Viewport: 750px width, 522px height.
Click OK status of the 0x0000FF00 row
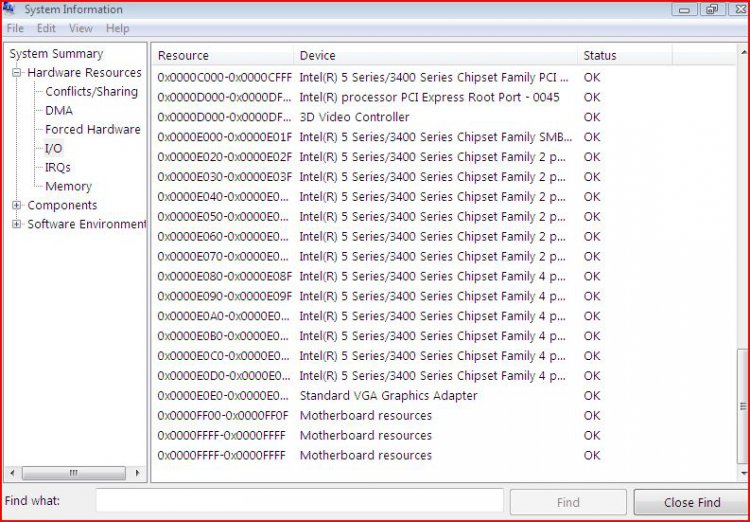click(x=592, y=416)
